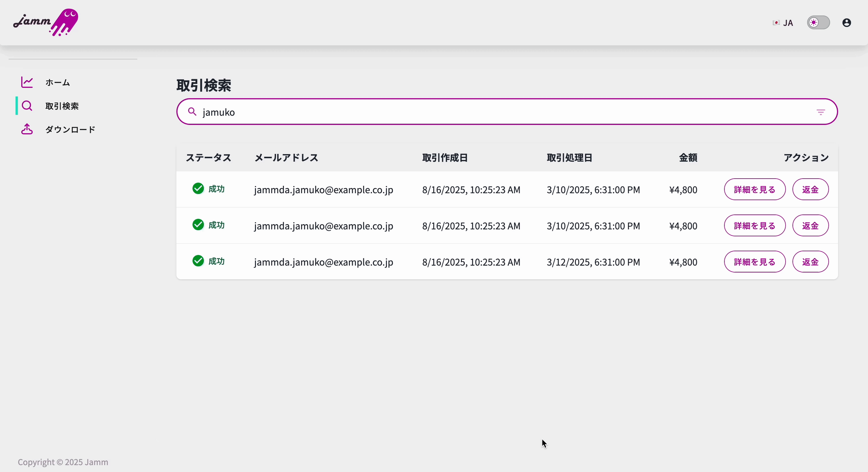
Task: Click 詳細を見る in the first row
Action: pos(755,189)
